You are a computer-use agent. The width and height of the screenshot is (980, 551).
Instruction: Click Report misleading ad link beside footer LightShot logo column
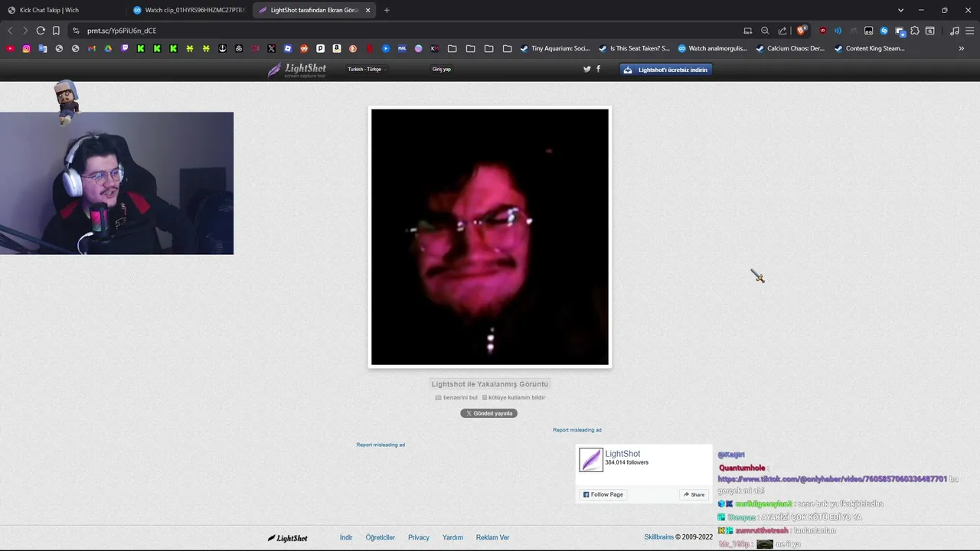click(381, 445)
